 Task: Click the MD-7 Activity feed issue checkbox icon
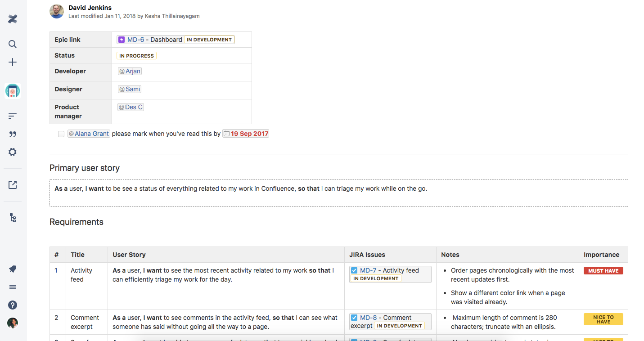354,270
